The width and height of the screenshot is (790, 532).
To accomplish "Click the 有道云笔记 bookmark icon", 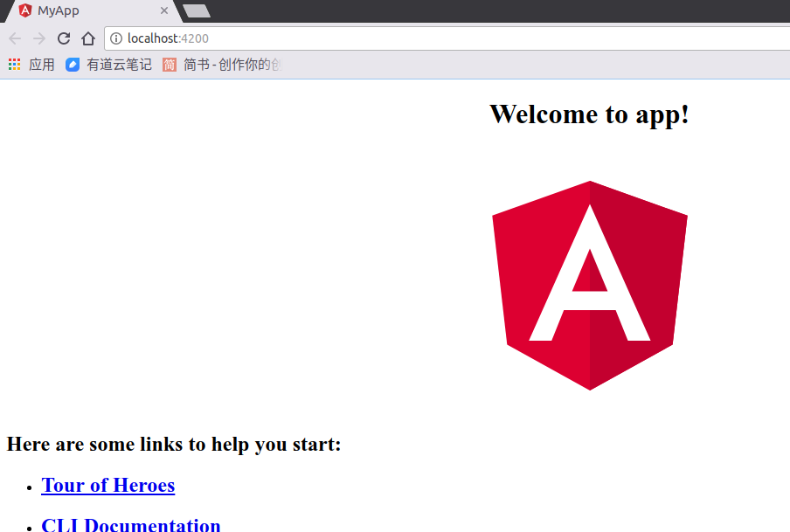I will pos(72,63).
